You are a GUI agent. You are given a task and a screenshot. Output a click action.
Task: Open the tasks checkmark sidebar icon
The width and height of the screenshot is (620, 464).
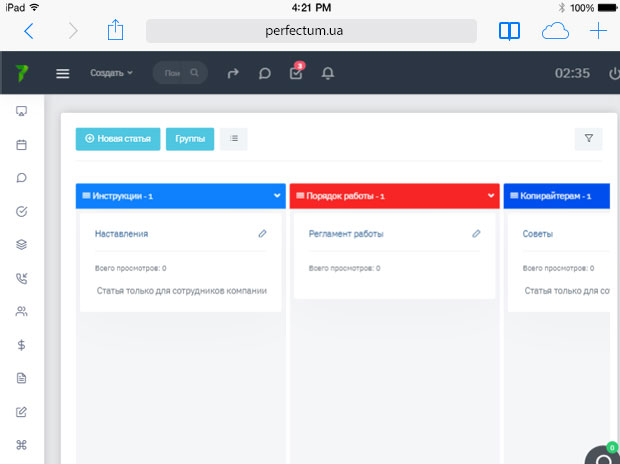click(21, 212)
